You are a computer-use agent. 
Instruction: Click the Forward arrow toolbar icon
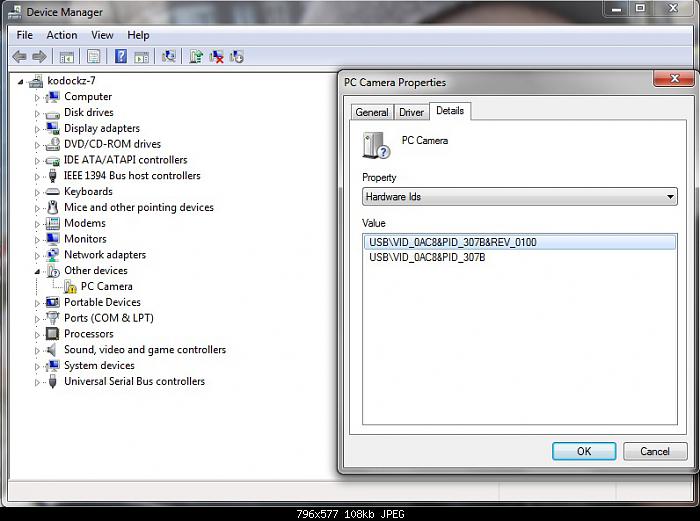click(x=40, y=57)
